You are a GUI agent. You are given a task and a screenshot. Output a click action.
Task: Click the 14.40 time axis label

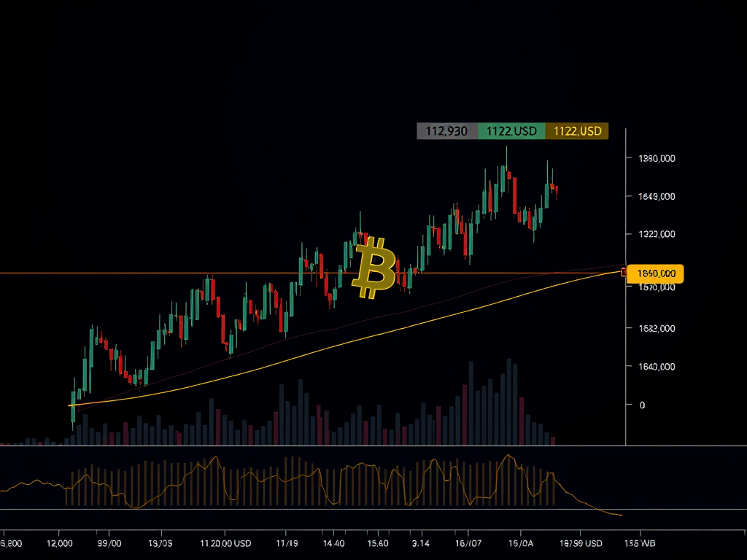[333, 543]
